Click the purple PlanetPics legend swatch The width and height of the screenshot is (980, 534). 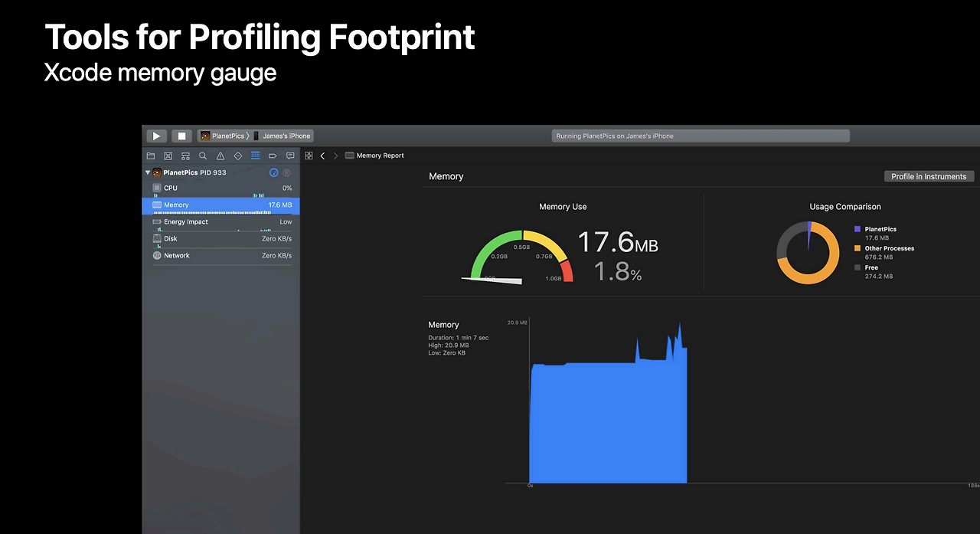point(857,229)
